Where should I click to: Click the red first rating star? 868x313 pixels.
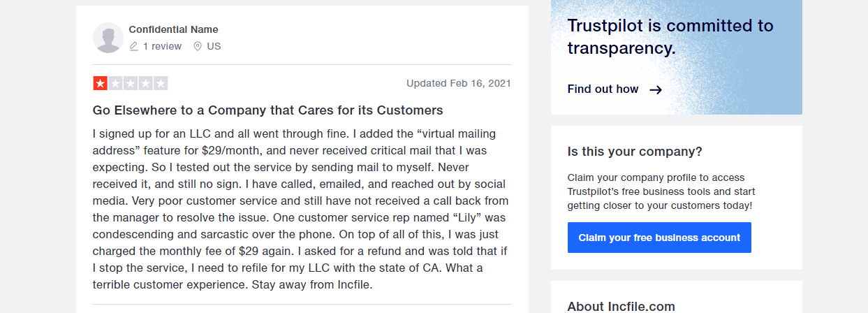pos(100,83)
